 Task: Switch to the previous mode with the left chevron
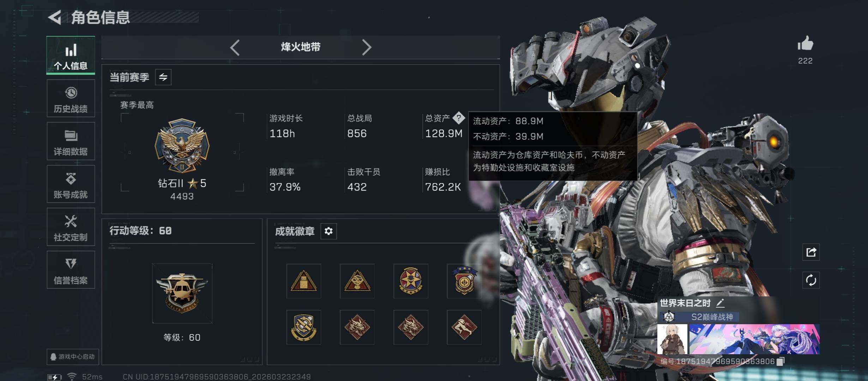tap(235, 47)
